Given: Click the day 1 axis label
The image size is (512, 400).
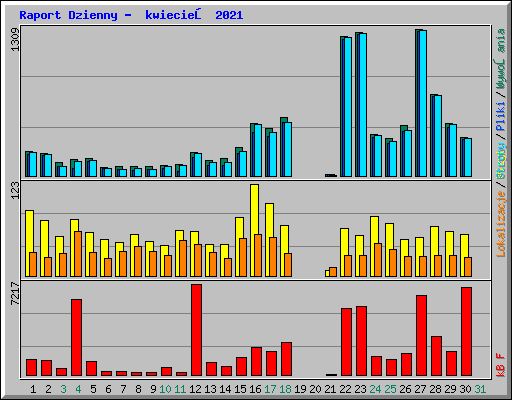Looking at the screenshot, I should tap(33, 389).
